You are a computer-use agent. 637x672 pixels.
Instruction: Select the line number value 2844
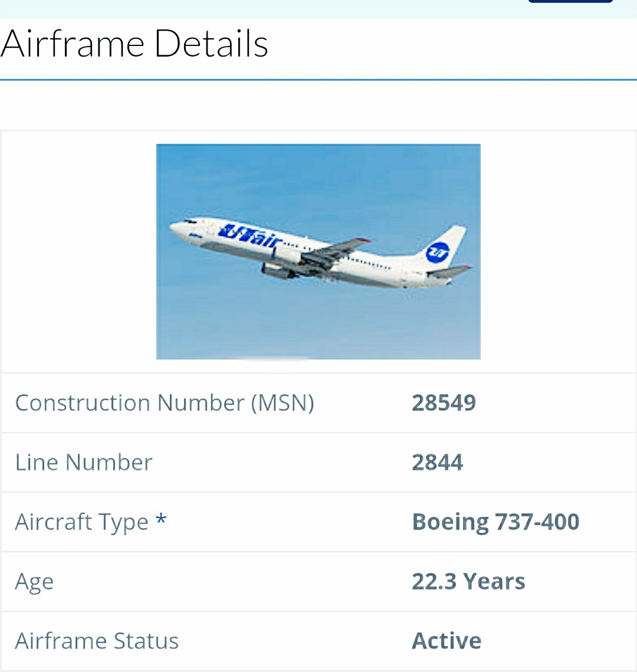[438, 462]
